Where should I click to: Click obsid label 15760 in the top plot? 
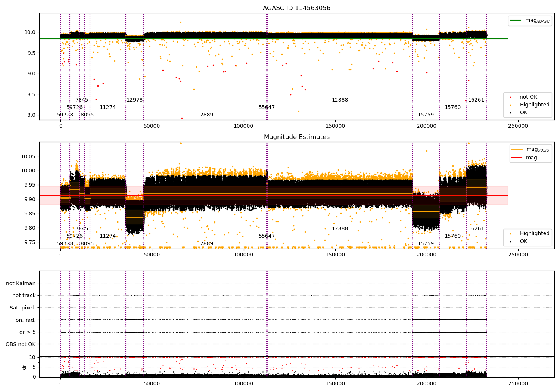(453, 108)
